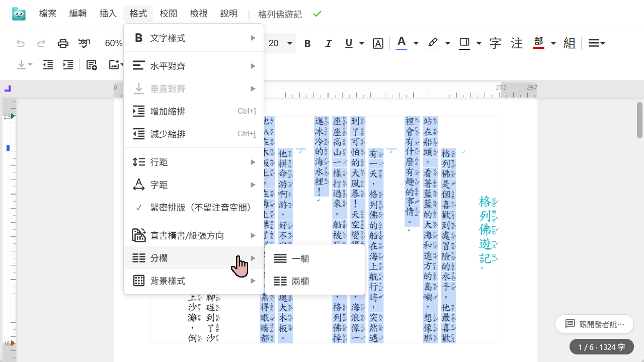Screen dimensions: 644x362
Task: Click the undo arrow icon
Action: point(21,44)
